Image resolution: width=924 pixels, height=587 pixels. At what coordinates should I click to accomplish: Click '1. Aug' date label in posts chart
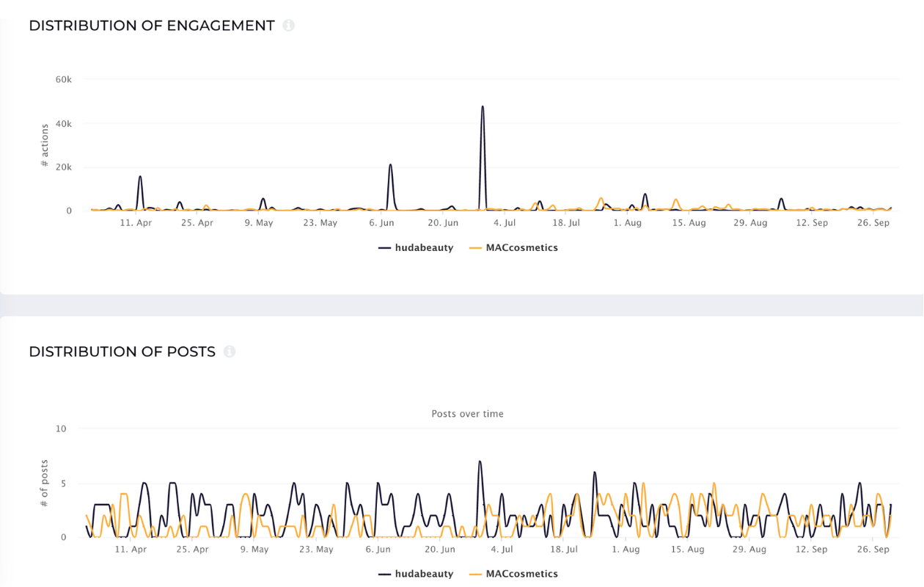click(x=628, y=549)
